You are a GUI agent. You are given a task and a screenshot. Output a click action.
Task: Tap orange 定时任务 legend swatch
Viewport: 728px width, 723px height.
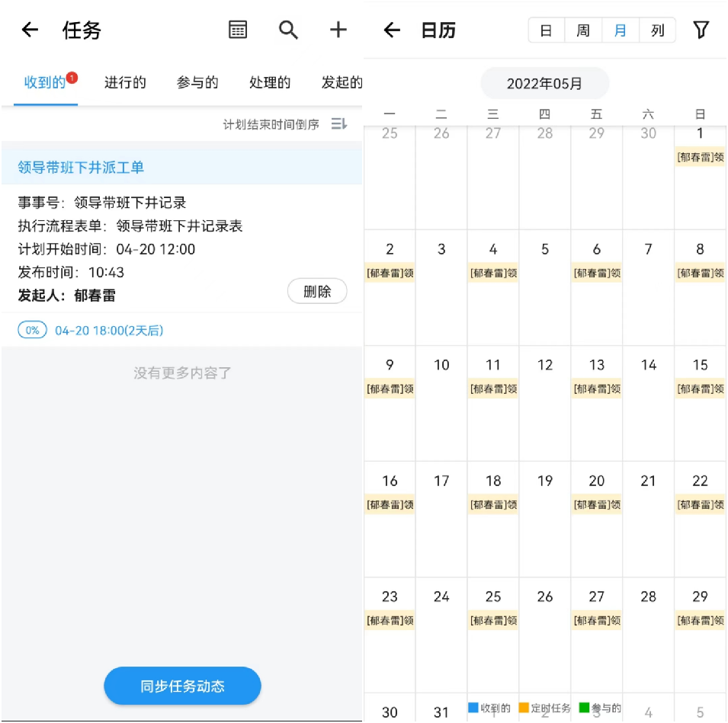coord(524,708)
